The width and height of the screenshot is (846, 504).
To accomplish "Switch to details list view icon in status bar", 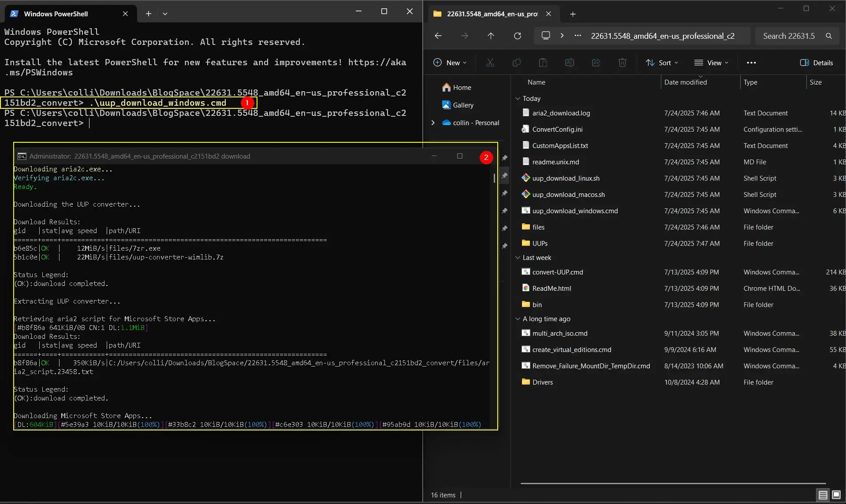I will (x=822, y=495).
